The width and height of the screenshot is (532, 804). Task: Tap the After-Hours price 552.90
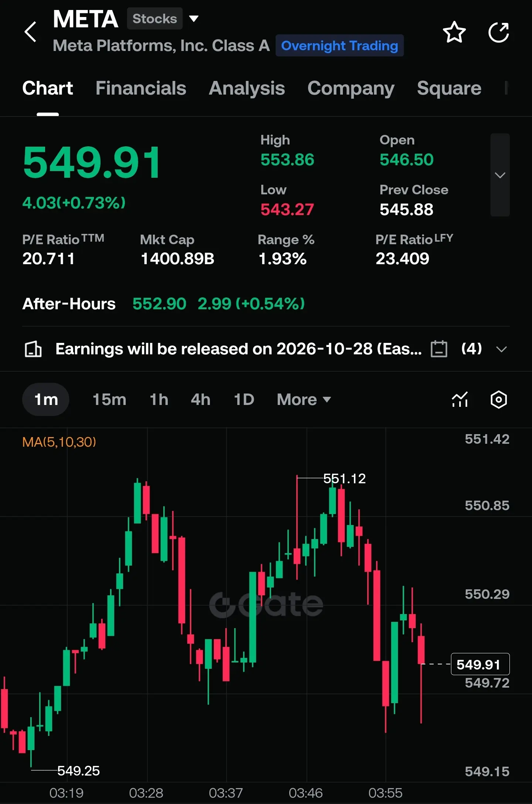coord(159,304)
